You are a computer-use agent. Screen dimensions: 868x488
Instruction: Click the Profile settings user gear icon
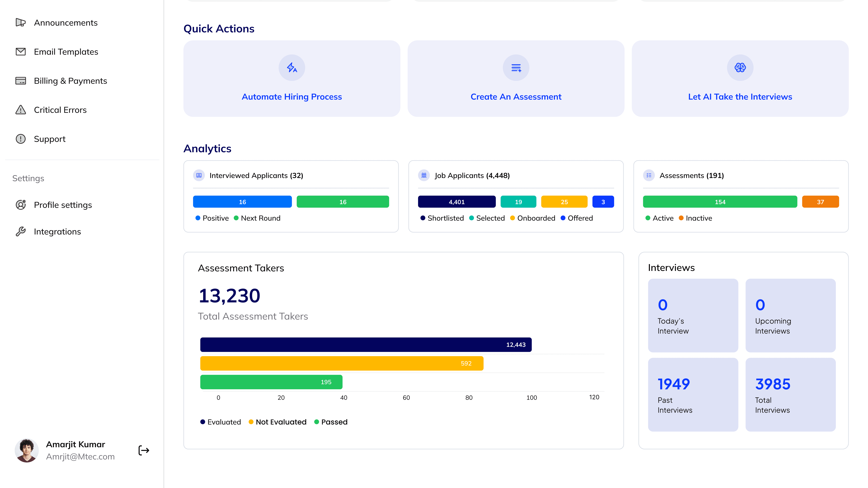point(21,205)
